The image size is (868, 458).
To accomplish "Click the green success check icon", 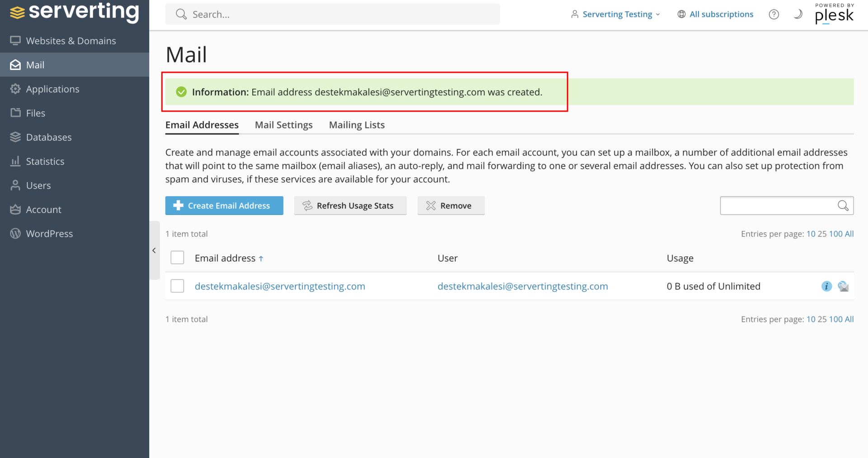I will pos(181,92).
